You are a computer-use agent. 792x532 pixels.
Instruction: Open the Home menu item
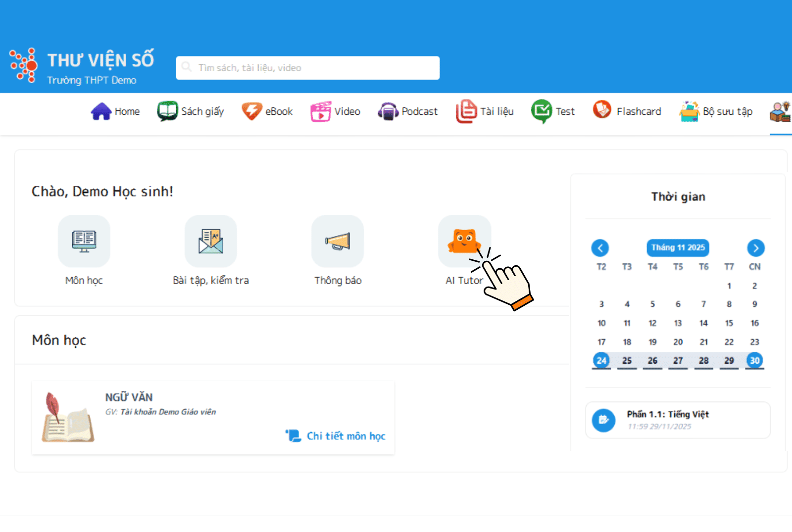click(115, 112)
